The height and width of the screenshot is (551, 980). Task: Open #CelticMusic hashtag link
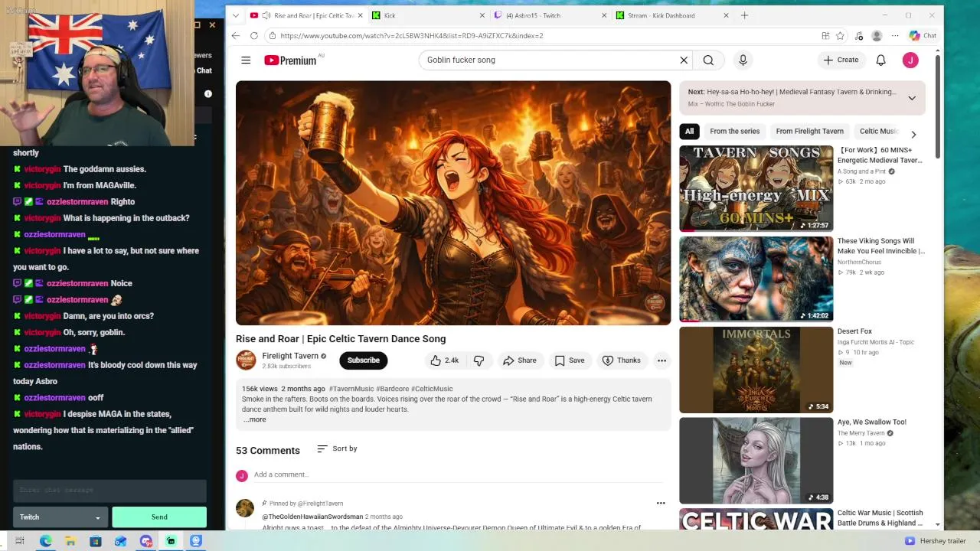pyautogui.click(x=432, y=389)
